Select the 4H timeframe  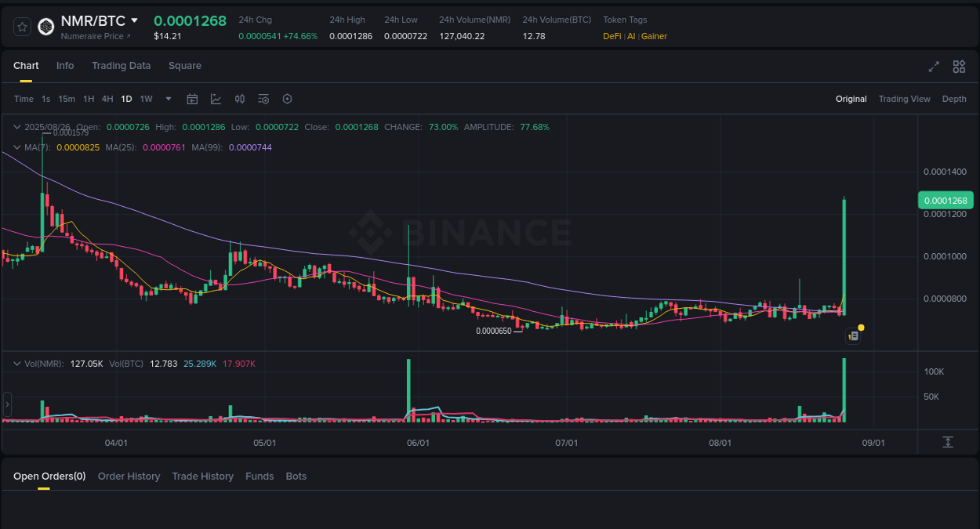tap(107, 99)
